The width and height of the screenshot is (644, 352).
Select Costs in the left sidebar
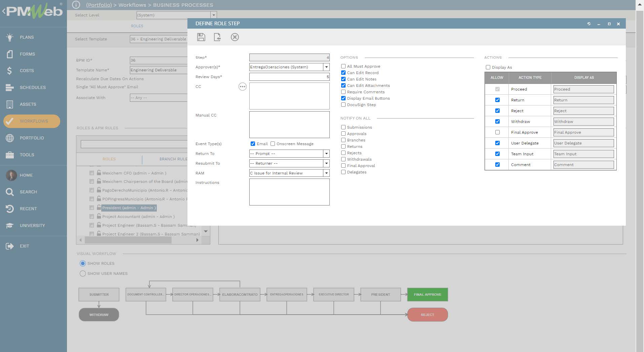27,71
